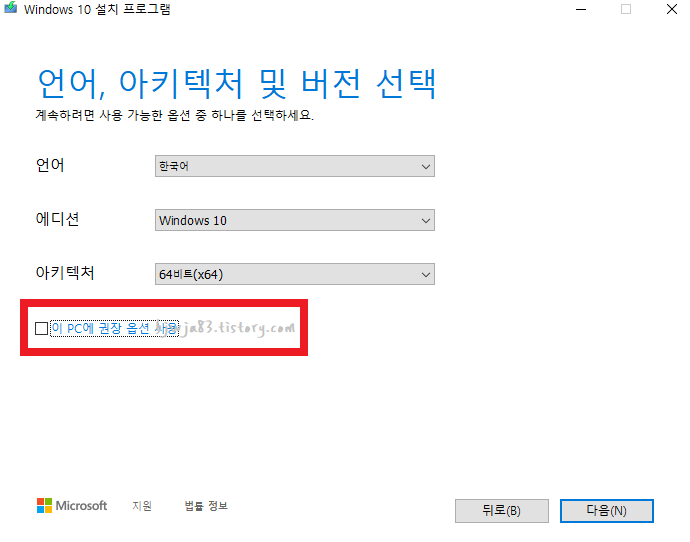Image resolution: width=690 pixels, height=542 pixels.
Task: Open the 에디션 dropdown showing Windows 10
Action: click(x=294, y=220)
